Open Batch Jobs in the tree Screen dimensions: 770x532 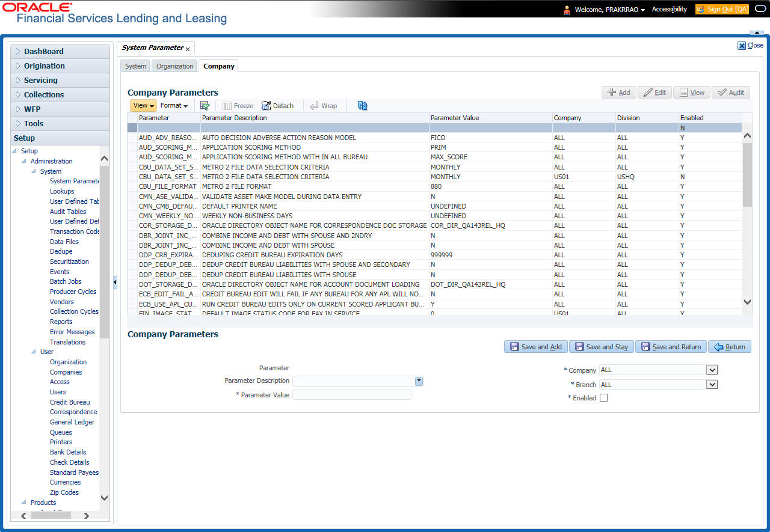click(66, 282)
